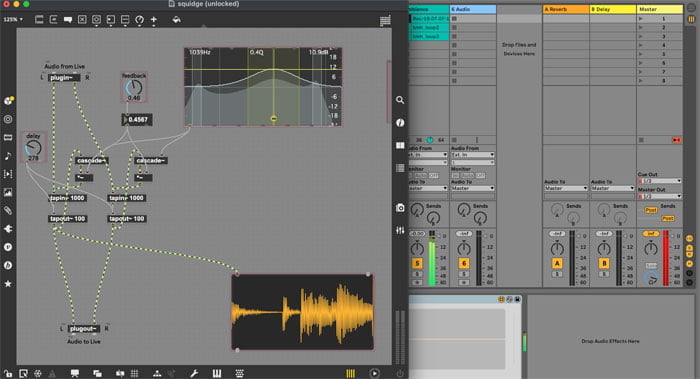The image size is (700, 379).
Task: Open the inspector info icon in Max right sidebar
Action: point(400,122)
